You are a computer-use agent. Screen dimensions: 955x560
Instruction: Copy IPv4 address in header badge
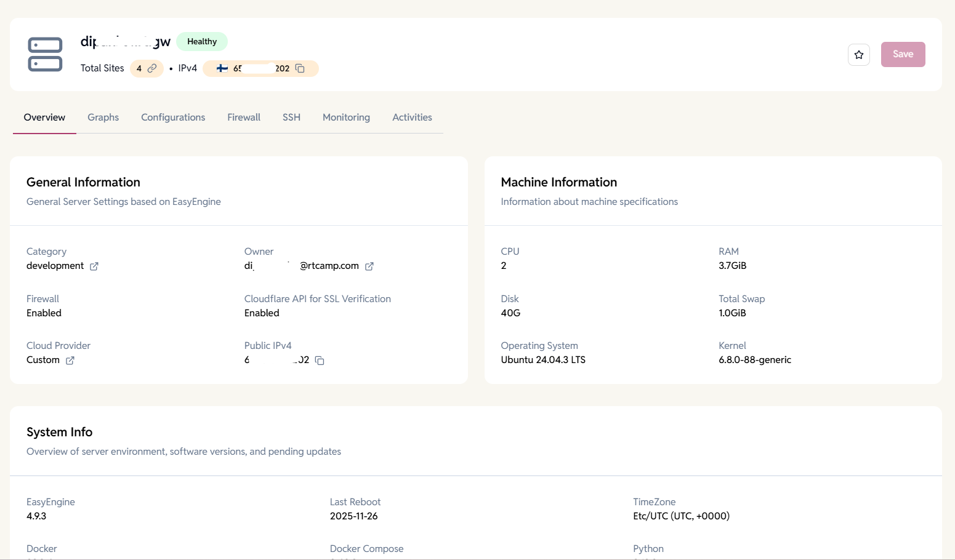[300, 68]
